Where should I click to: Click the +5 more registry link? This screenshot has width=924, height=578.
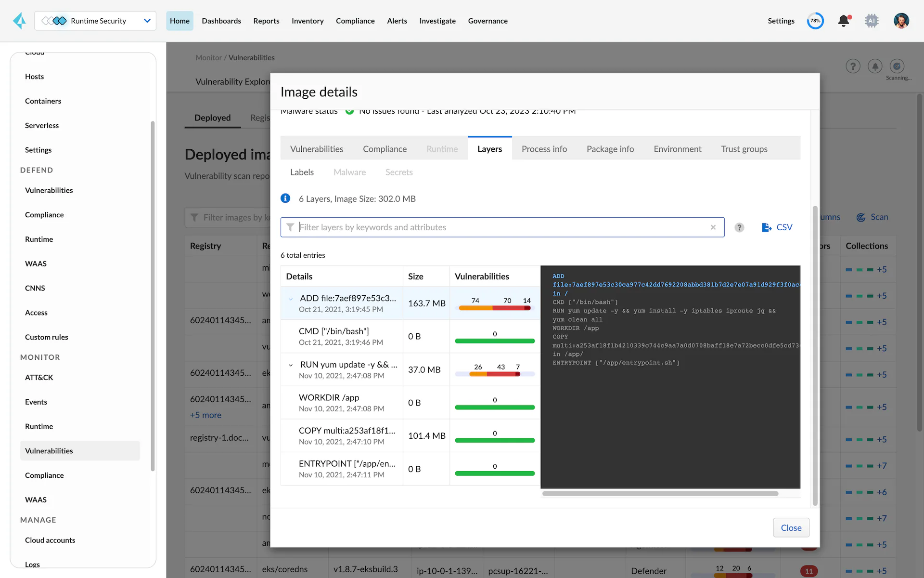(205, 415)
